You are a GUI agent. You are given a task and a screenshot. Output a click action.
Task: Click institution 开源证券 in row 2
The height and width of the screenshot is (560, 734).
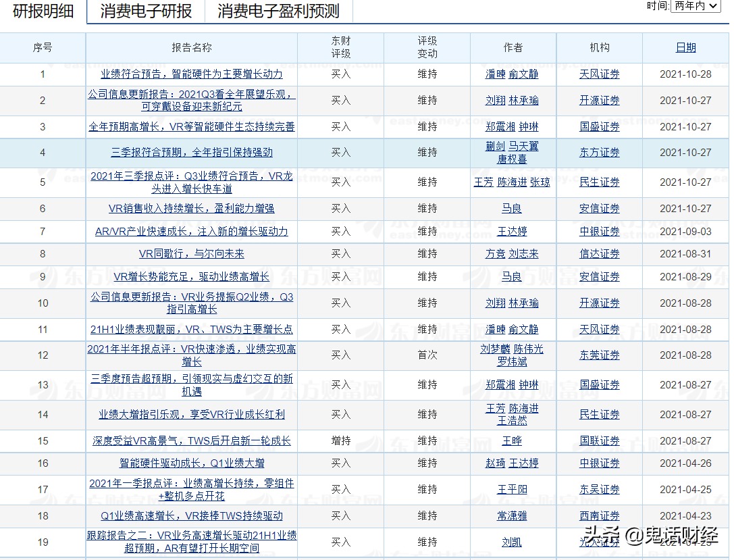pyautogui.click(x=600, y=100)
